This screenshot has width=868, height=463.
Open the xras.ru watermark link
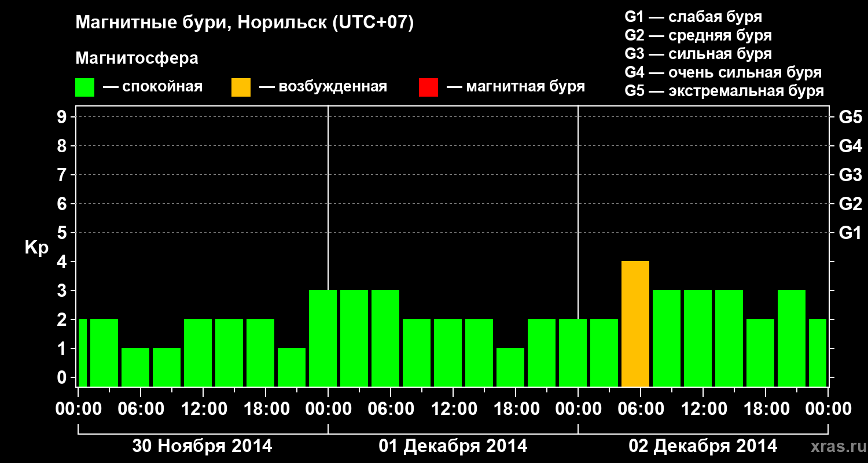click(836, 447)
